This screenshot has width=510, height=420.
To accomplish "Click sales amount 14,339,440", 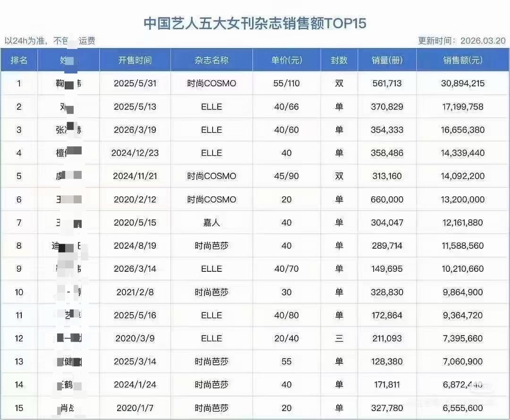I will [463, 153].
